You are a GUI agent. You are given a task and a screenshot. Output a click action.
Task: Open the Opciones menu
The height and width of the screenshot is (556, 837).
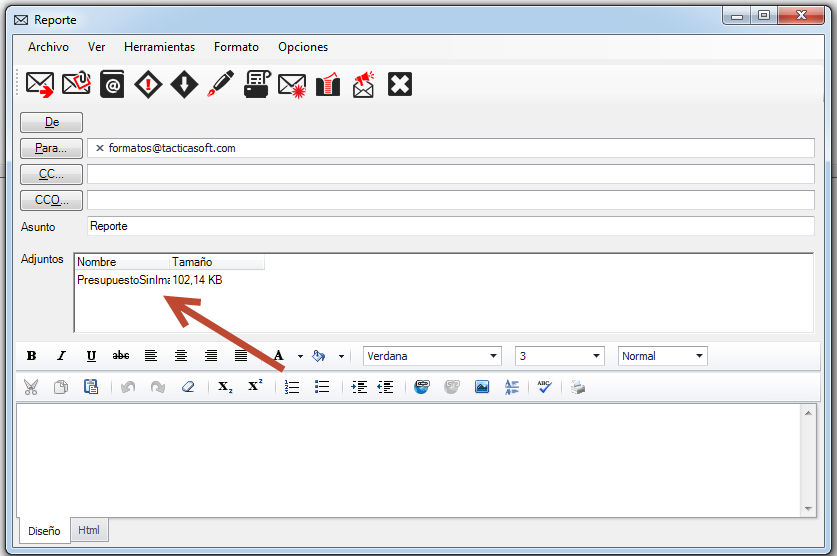tap(303, 47)
